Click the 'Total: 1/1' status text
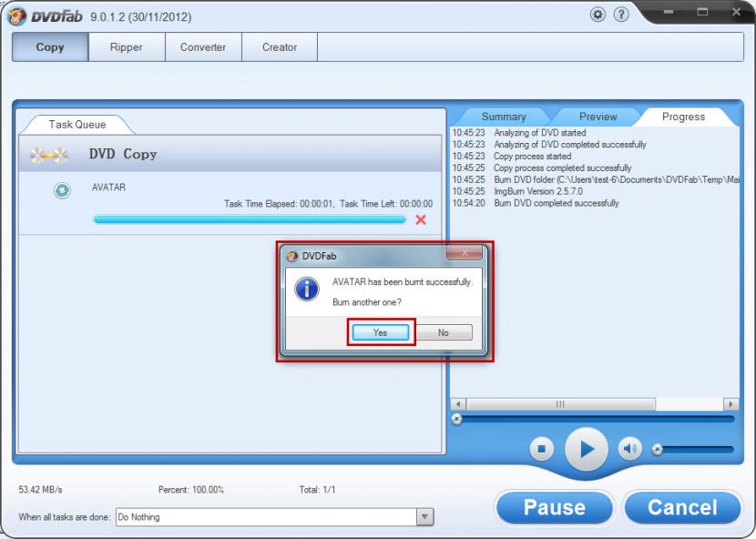 (x=317, y=489)
